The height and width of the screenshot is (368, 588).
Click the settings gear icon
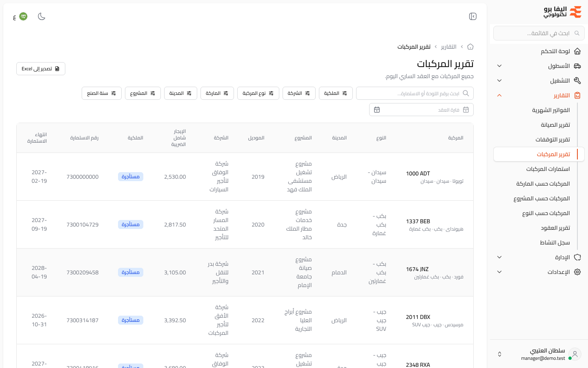click(x=577, y=272)
